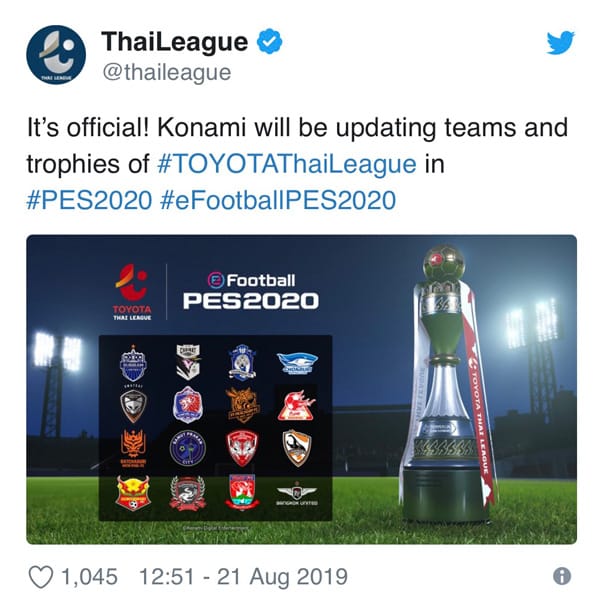Image resolution: width=600 pixels, height=599 pixels.
Task: Click the Buriram United crest in the grid
Action: [133, 362]
